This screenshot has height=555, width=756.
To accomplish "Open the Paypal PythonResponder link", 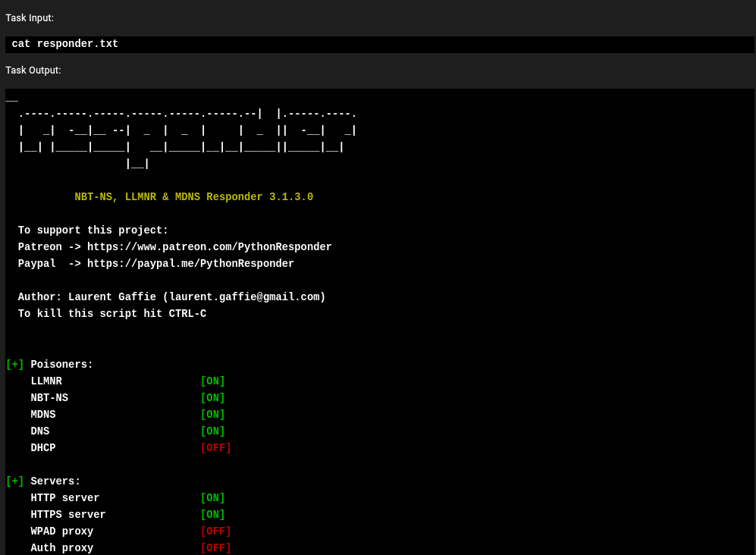I will [x=190, y=264].
